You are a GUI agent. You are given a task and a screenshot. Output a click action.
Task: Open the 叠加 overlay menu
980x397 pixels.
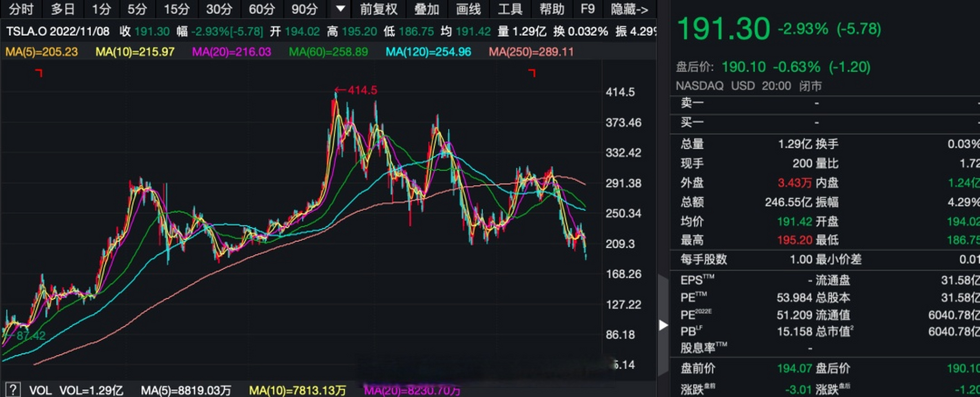427,9
